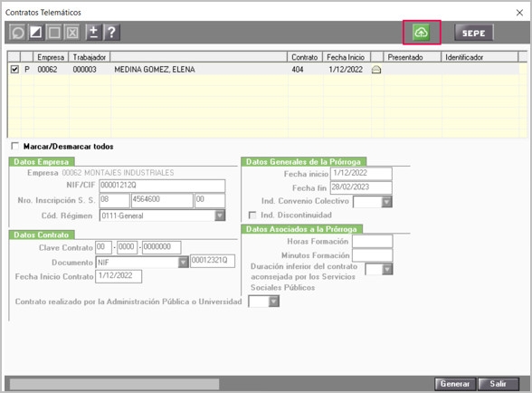Click the S.S. inscription field showing 08
Screen dimensions: 532x393
(x=114, y=200)
